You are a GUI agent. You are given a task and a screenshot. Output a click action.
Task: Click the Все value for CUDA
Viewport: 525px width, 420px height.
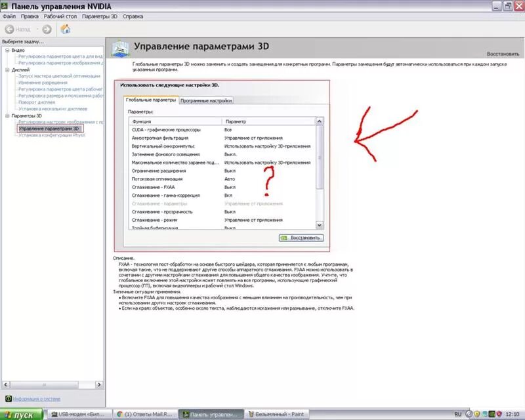(x=228, y=130)
